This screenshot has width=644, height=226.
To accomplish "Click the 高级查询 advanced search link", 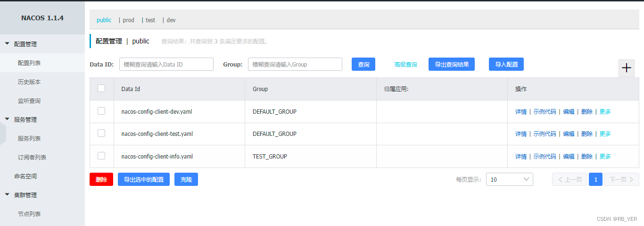I will pyautogui.click(x=405, y=65).
